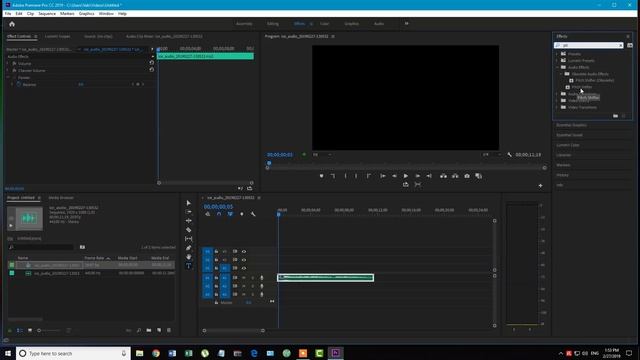Expand the Presets folder in Effects
The image size is (640, 360).
click(x=557, y=54)
